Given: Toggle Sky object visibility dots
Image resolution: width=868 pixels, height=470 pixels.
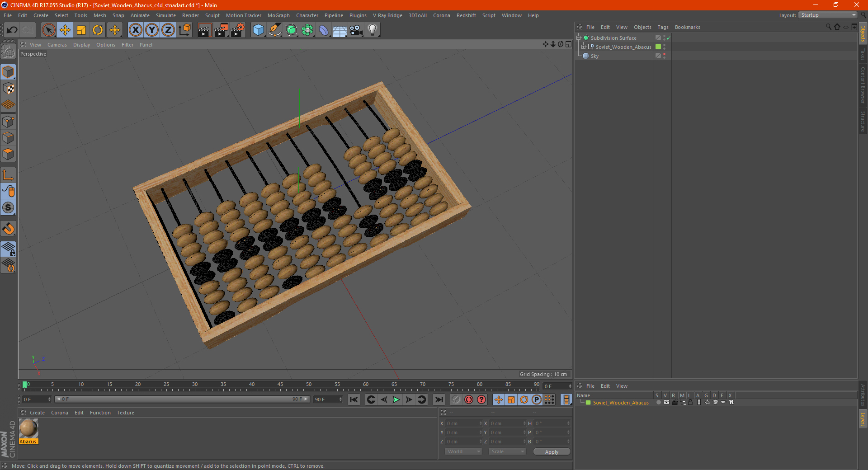Looking at the screenshot, I should (664, 56).
